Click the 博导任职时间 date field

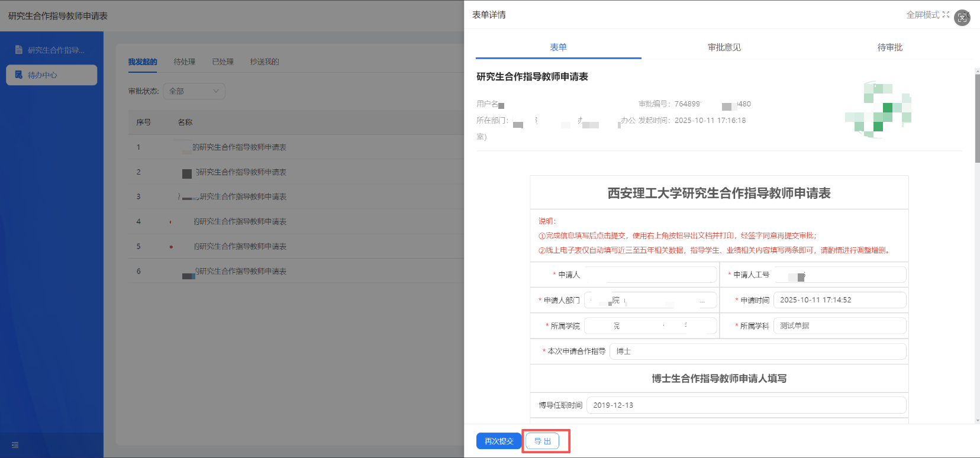click(x=746, y=405)
